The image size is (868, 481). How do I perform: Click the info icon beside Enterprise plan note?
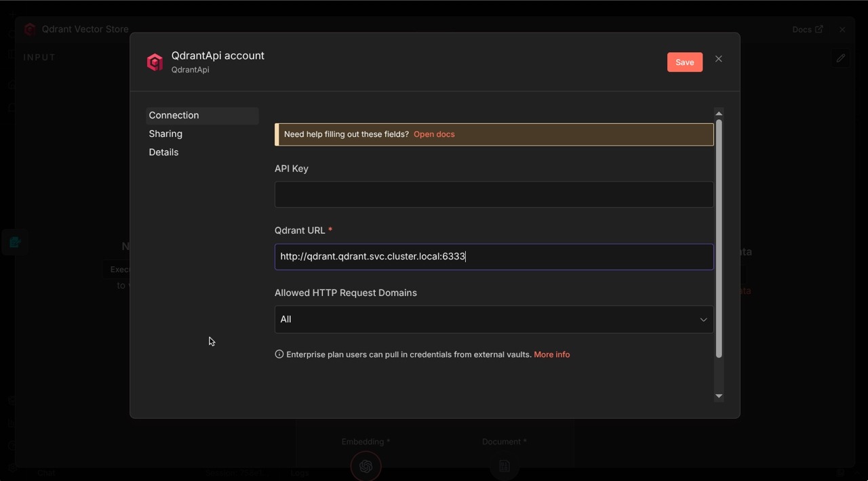pos(279,354)
